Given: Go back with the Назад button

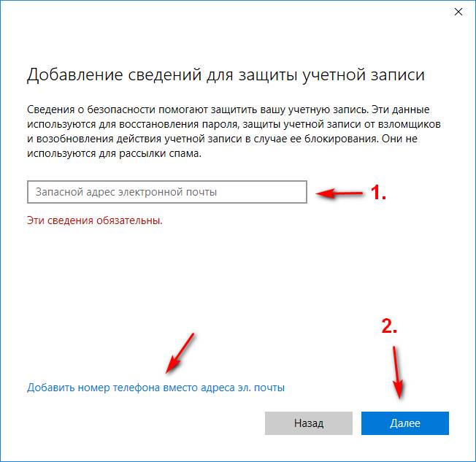Looking at the screenshot, I should coord(308,423).
